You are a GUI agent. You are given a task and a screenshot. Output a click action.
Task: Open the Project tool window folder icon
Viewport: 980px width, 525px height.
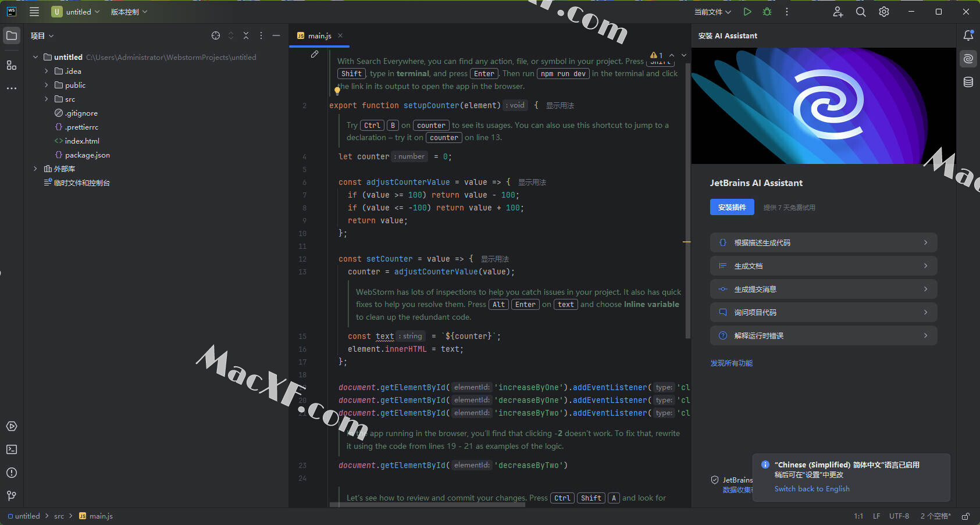click(12, 36)
